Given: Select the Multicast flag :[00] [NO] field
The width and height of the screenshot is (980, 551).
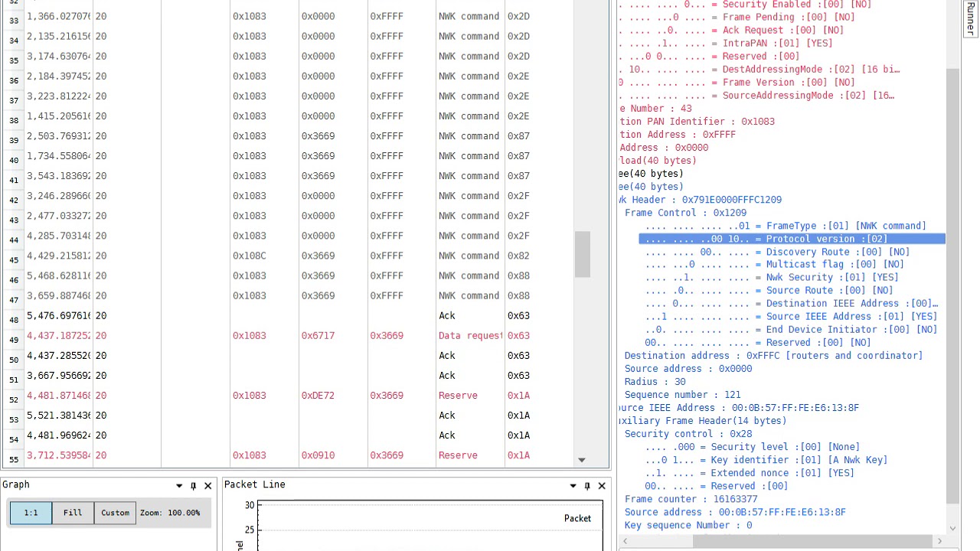Looking at the screenshot, I should [774, 265].
